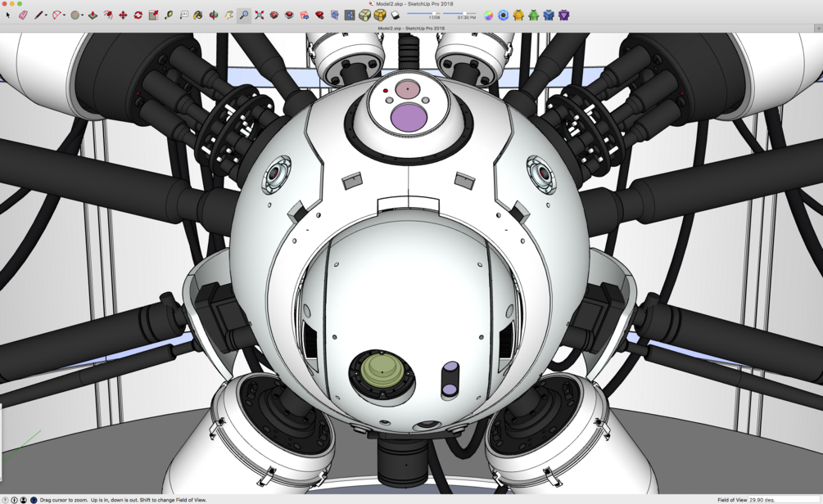
Task: Click the blue circular lens icon
Action: pos(504,16)
